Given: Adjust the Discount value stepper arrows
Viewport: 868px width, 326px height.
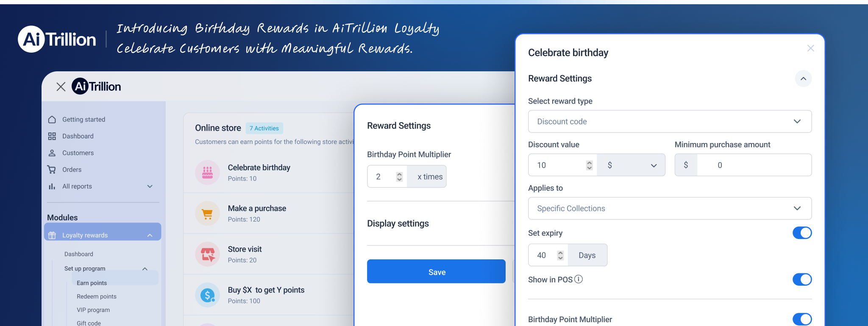Looking at the screenshot, I should tap(589, 165).
